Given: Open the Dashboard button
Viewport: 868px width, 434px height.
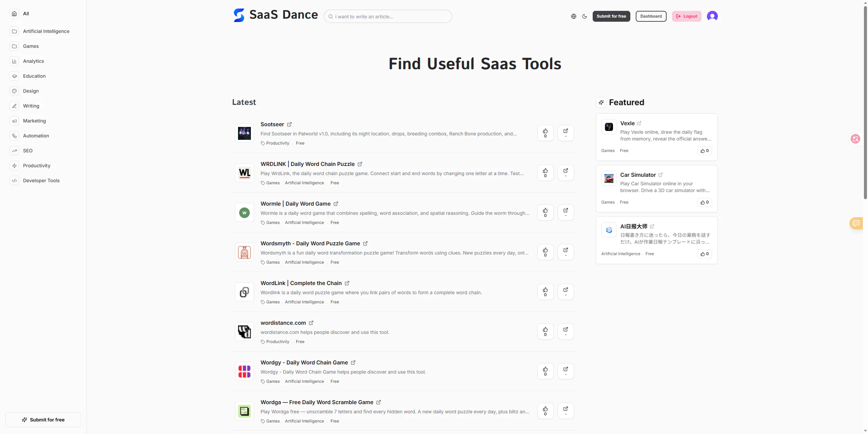Looking at the screenshot, I should pyautogui.click(x=651, y=16).
